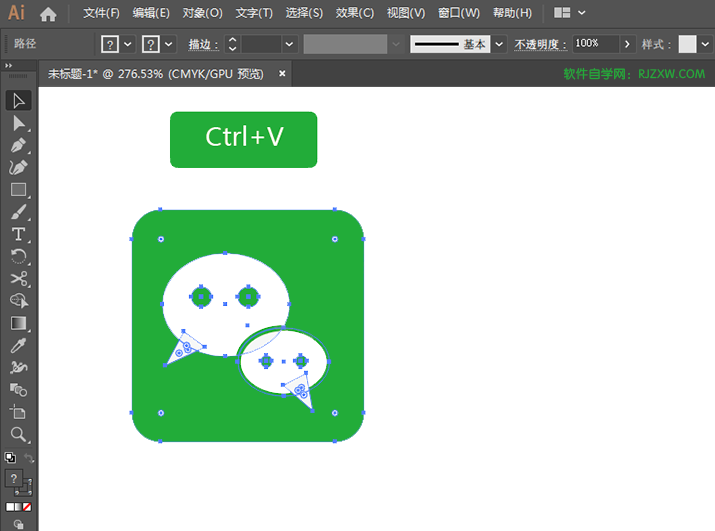Open stroke weight dropdown arrow
The image size is (715, 531).
[x=289, y=44]
